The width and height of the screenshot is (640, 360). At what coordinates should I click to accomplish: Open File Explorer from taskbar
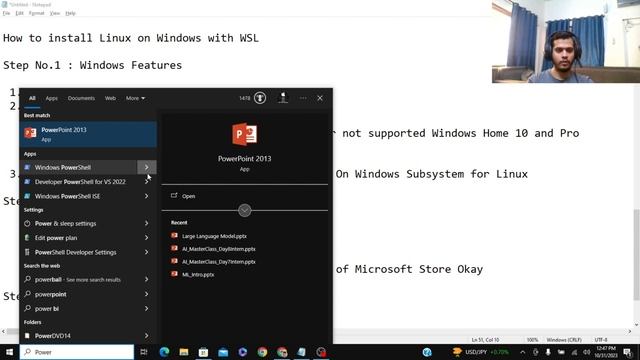tap(184, 352)
